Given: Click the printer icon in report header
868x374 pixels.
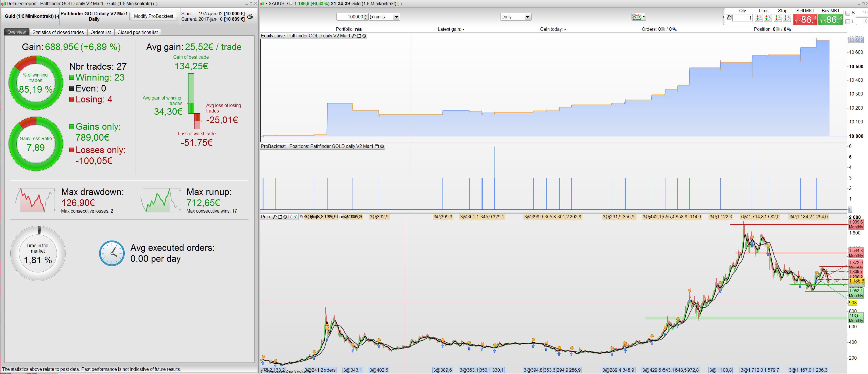Looking at the screenshot, I should 250,16.
